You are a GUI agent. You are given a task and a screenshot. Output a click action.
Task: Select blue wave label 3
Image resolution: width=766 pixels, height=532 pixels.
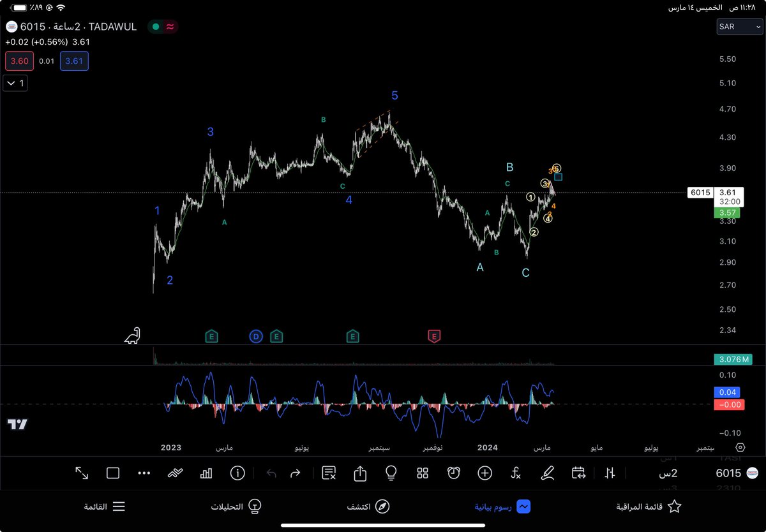[x=210, y=132]
